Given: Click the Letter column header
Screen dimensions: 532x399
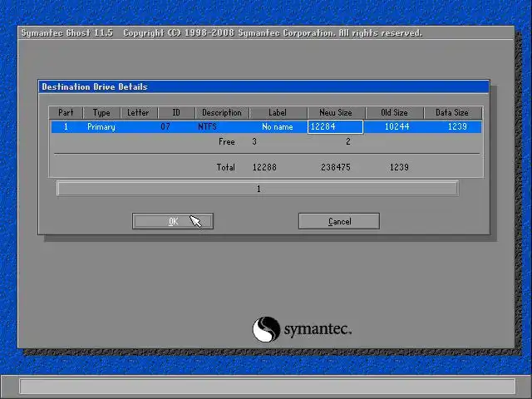Looking at the screenshot, I should pyautogui.click(x=139, y=113).
